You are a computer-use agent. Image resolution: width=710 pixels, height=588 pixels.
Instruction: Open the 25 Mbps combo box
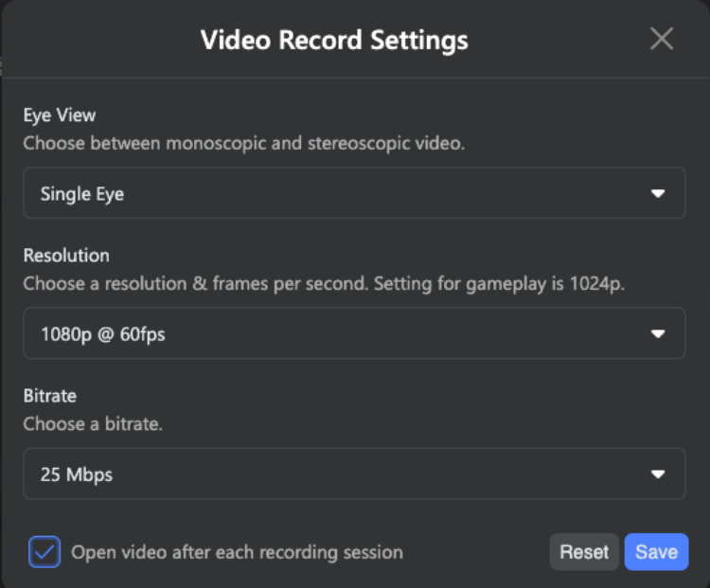[x=354, y=473]
